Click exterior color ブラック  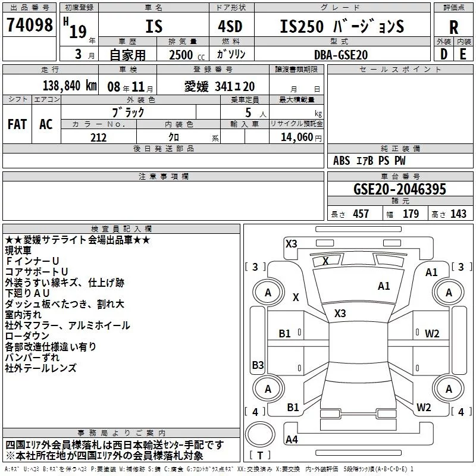[x=128, y=112]
